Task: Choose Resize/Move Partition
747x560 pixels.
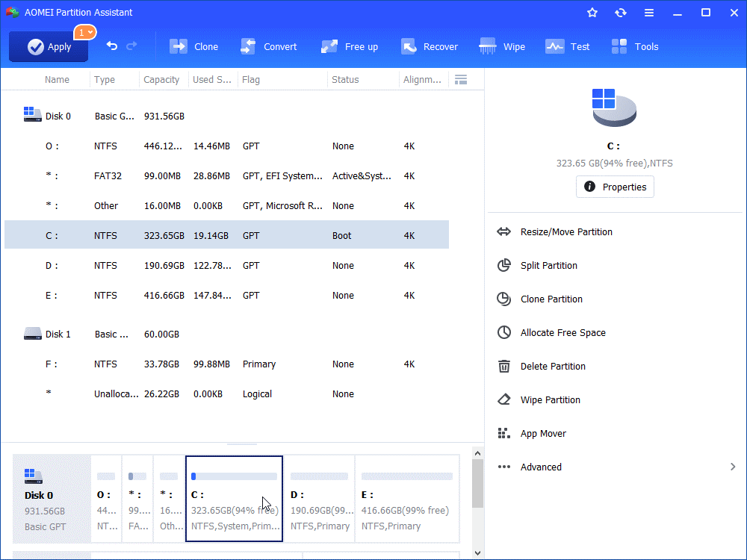Action: click(565, 232)
